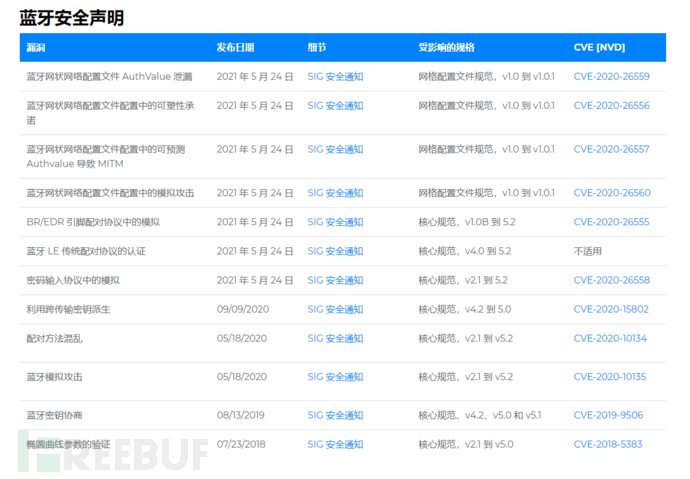Open the CVE-2020-26560 entry link
The image size is (690, 479).
(x=611, y=193)
